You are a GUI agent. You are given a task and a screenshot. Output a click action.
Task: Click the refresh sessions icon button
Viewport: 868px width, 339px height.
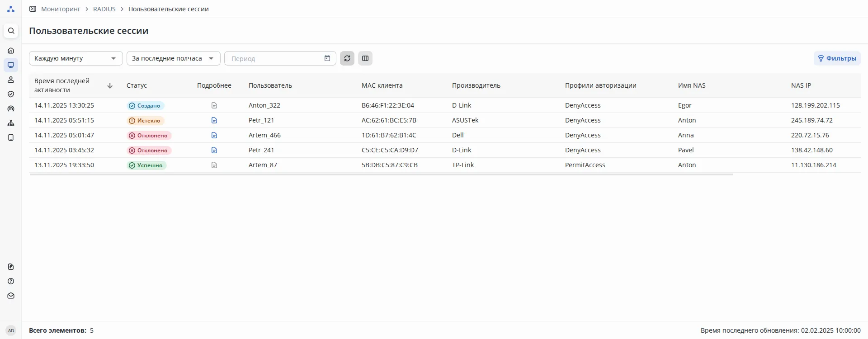coord(347,58)
